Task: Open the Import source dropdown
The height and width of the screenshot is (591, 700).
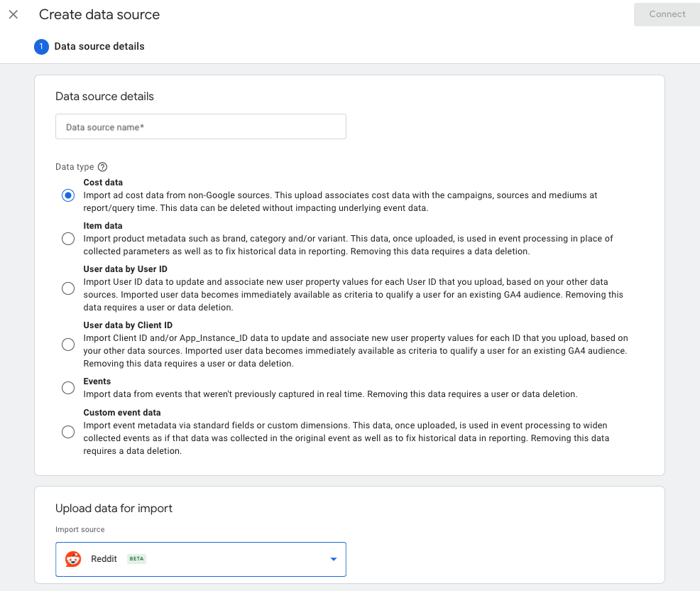Action: [200, 559]
